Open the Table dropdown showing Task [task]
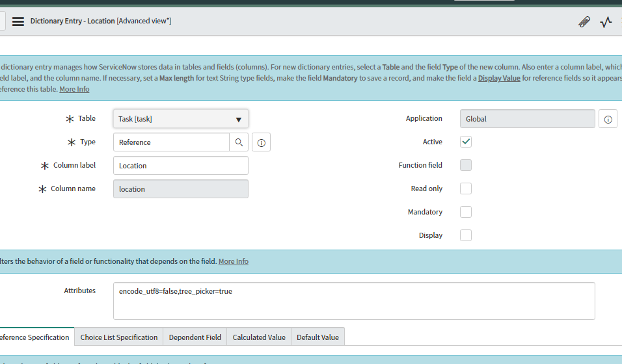The image size is (622, 364). coord(181,119)
